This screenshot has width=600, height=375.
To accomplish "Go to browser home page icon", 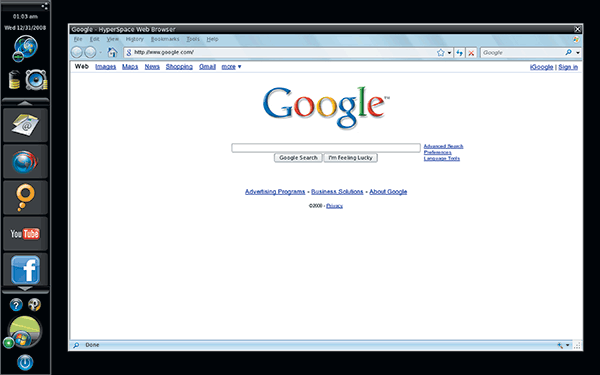I will pos(112,52).
